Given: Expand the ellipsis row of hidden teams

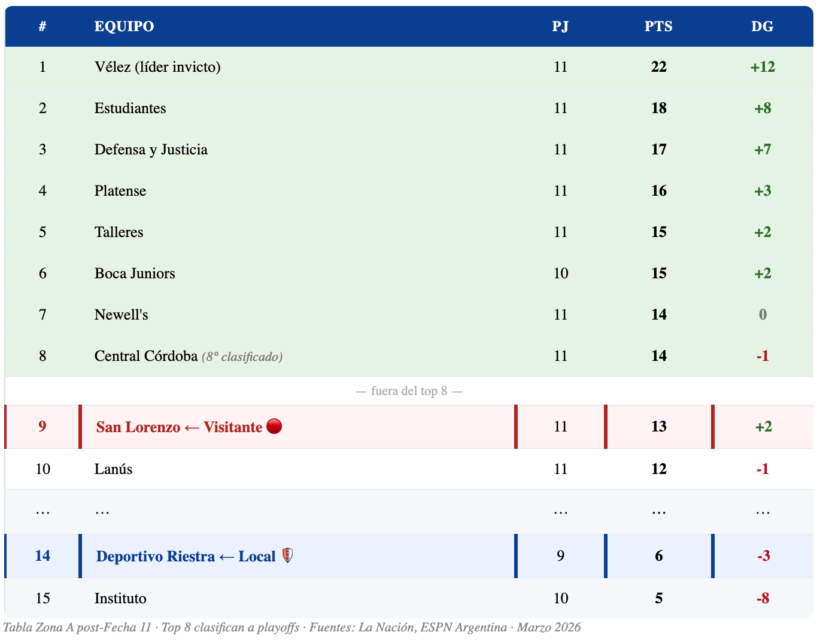Looking at the screenshot, I should pos(102,511).
